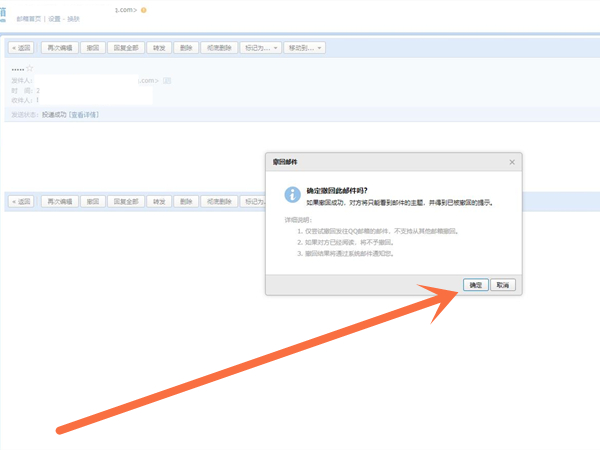Screen dimensions: 600x450
Task: Click the contact card icon after sender address
Action: 168,80
